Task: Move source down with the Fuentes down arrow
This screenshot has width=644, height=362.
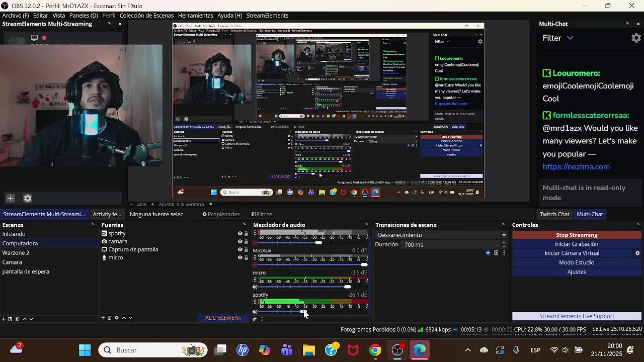Action: tap(131, 318)
